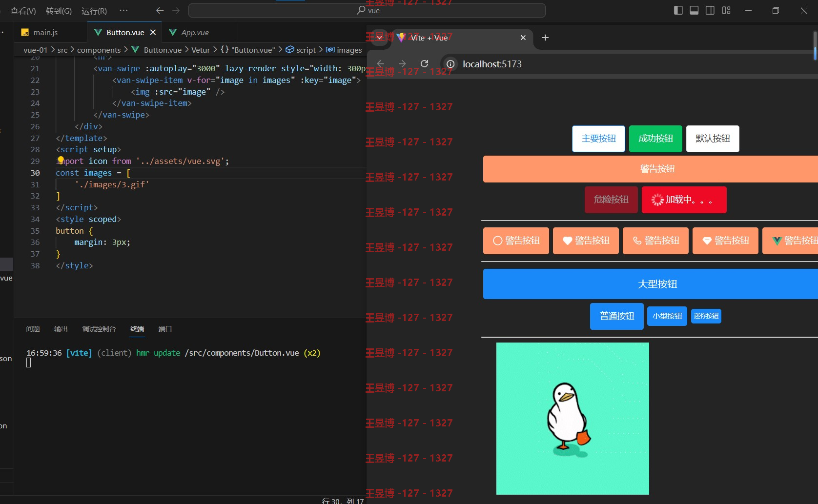Click the browser window vertical scrollbar
This screenshot has width=818, height=504.
click(x=815, y=46)
